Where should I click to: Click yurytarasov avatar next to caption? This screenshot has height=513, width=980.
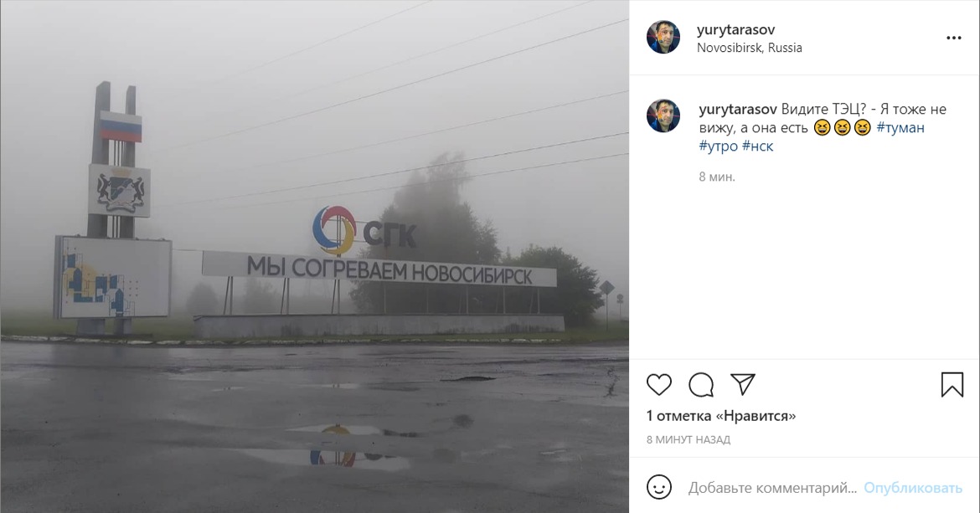[x=663, y=115]
